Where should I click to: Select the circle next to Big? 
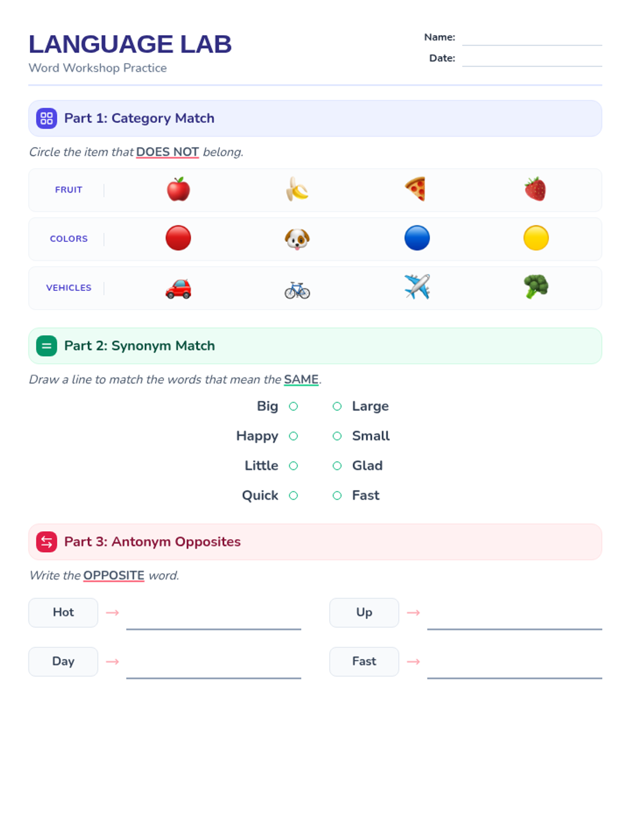pos(293,406)
